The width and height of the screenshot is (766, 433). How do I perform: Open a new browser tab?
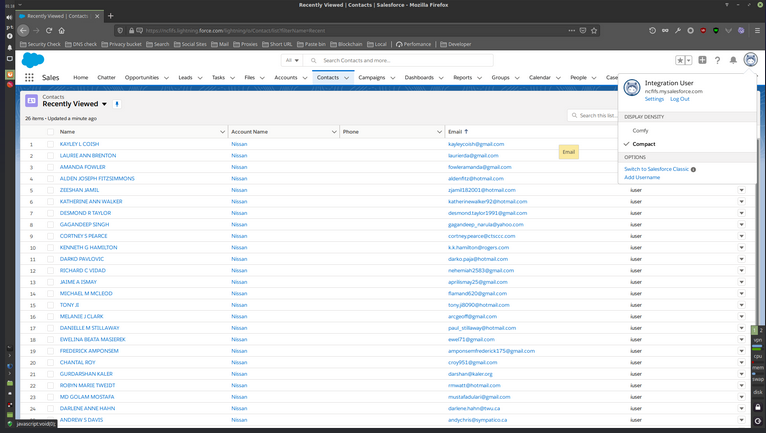click(x=110, y=16)
